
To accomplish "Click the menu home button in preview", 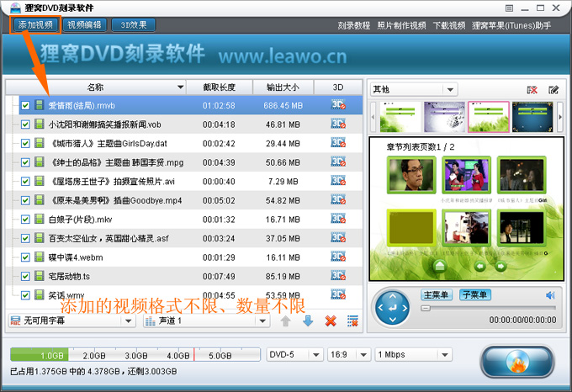I will [440, 266].
